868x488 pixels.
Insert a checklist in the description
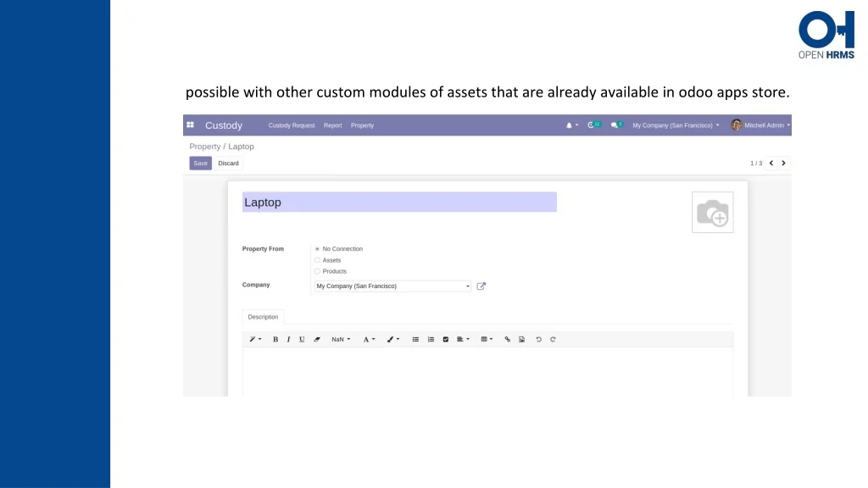(445, 339)
